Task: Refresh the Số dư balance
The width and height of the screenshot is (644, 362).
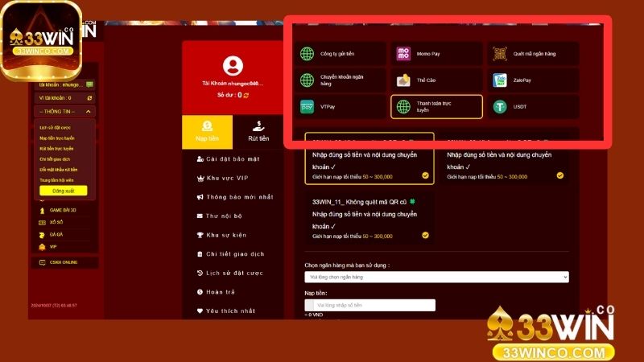Action: pyautogui.click(x=246, y=95)
